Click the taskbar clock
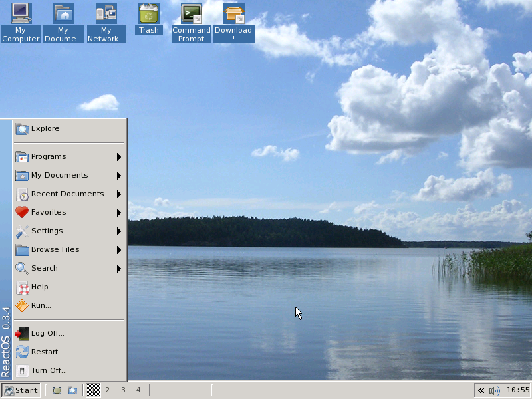 pyautogui.click(x=517, y=390)
